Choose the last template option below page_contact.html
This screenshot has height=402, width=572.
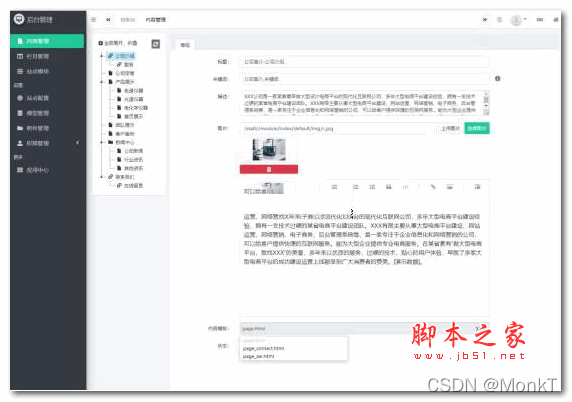(258, 356)
